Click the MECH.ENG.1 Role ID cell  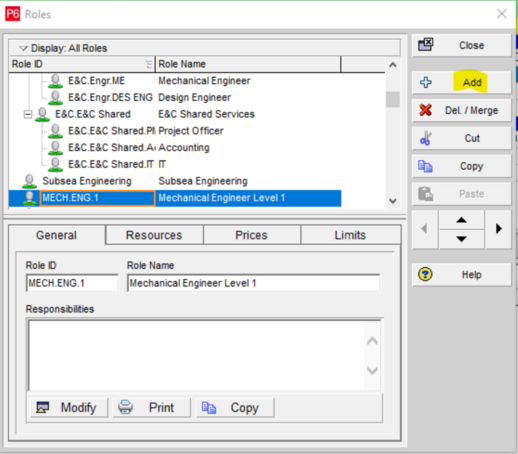(97, 198)
